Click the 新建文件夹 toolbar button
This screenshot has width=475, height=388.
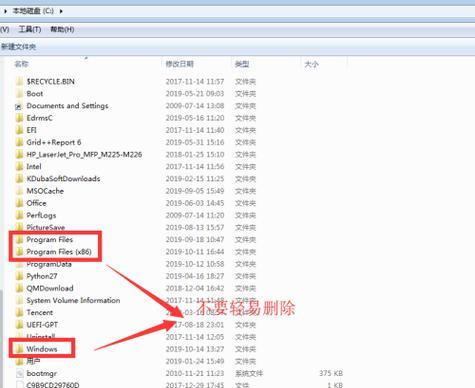coord(18,47)
